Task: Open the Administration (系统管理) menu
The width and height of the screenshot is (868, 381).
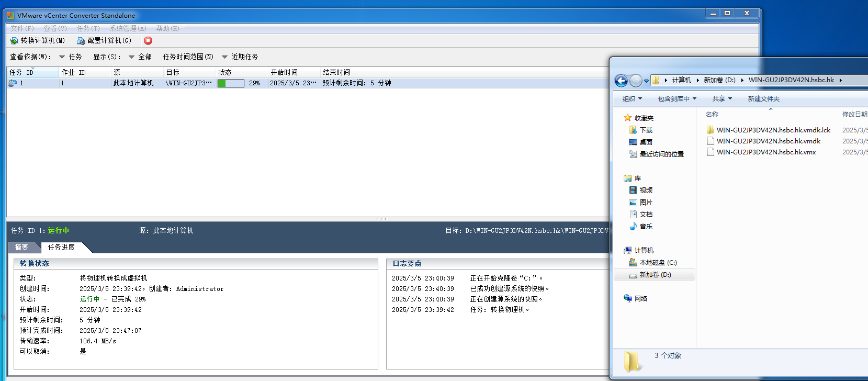Action: point(128,28)
